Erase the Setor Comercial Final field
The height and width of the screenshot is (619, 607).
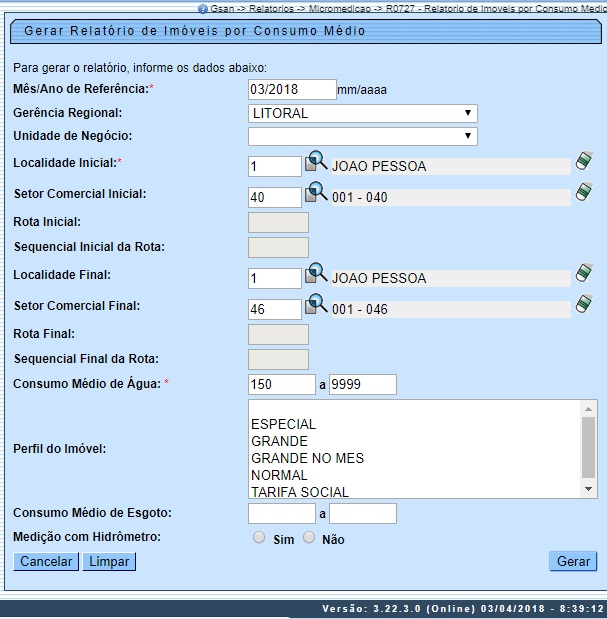click(584, 304)
